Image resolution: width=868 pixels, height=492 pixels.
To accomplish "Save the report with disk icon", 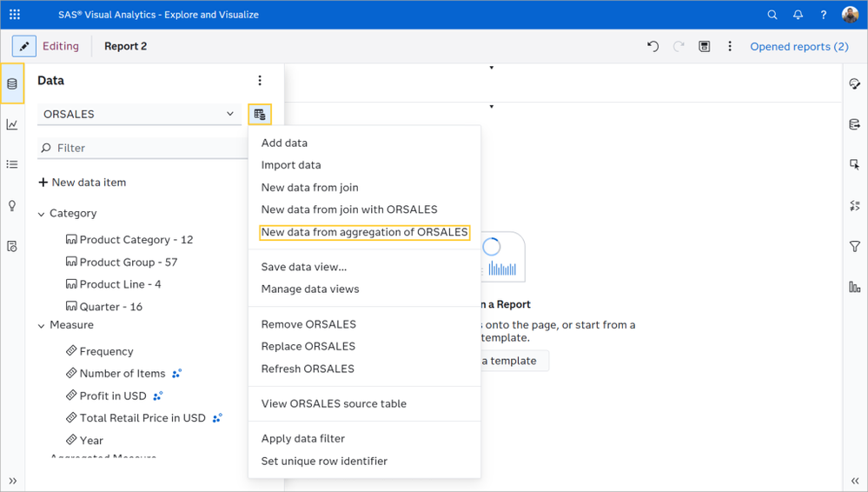I will [x=704, y=47].
